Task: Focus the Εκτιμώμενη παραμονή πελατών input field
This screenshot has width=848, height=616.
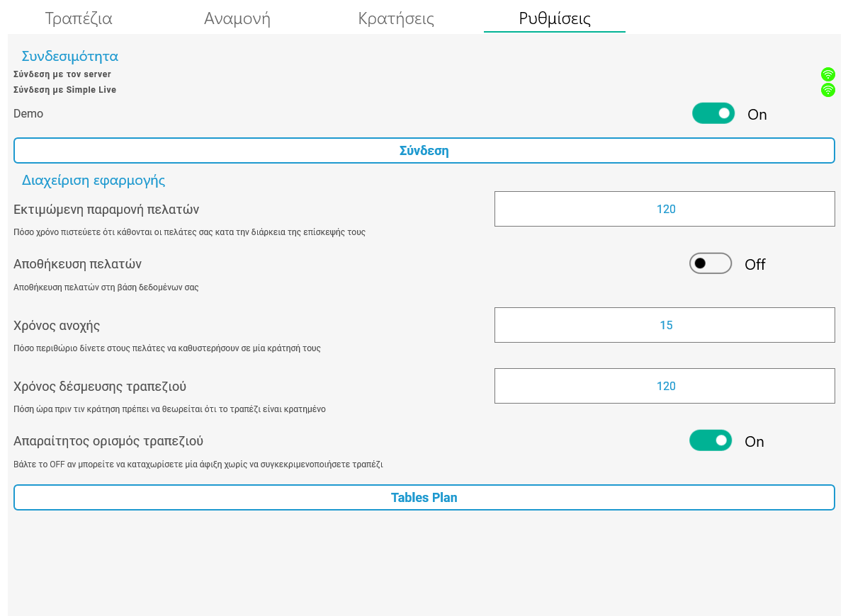Action: pos(665,209)
